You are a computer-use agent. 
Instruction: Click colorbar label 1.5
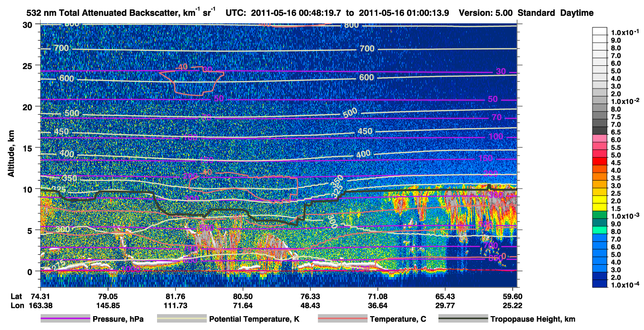[616, 208]
